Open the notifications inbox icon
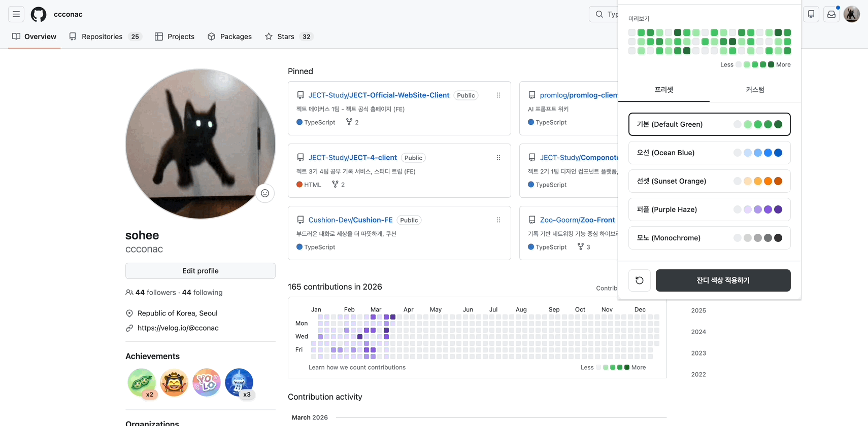The image size is (868, 426). click(831, 14)
